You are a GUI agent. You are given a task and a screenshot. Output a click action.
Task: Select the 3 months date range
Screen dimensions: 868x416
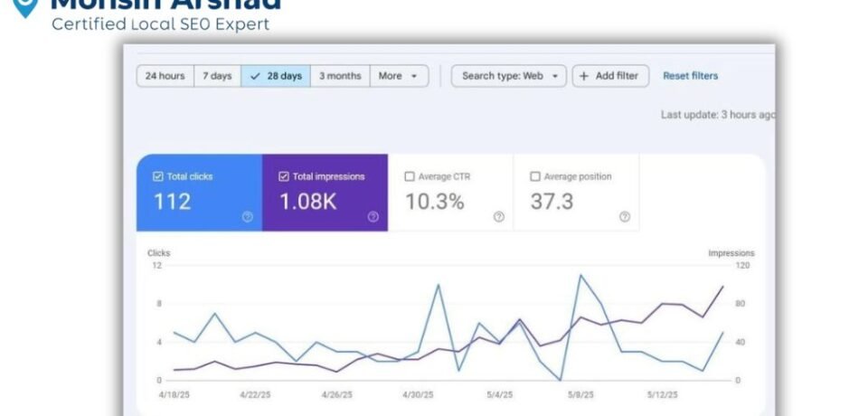[x=340, y=76]
